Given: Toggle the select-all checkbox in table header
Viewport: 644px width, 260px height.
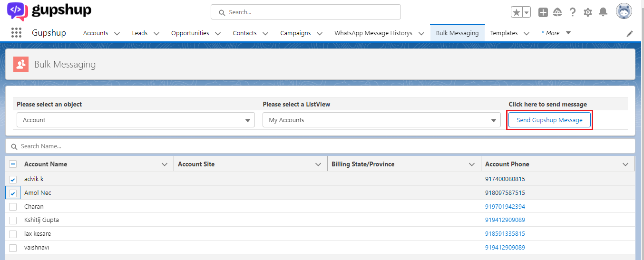Looking at the screenshot, I should [x=13, y=164].
